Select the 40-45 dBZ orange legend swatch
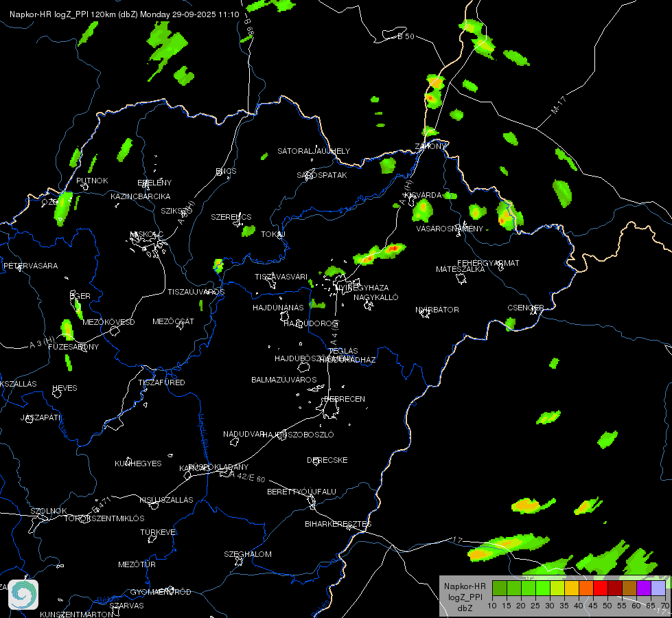Image resolution: width=672 pixels, height=618 pixels. 586,588
